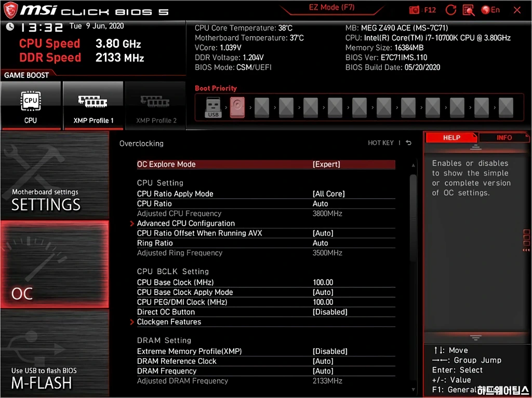
Task: Open the BIOS search magnifier icon
Action: [469, 10]
